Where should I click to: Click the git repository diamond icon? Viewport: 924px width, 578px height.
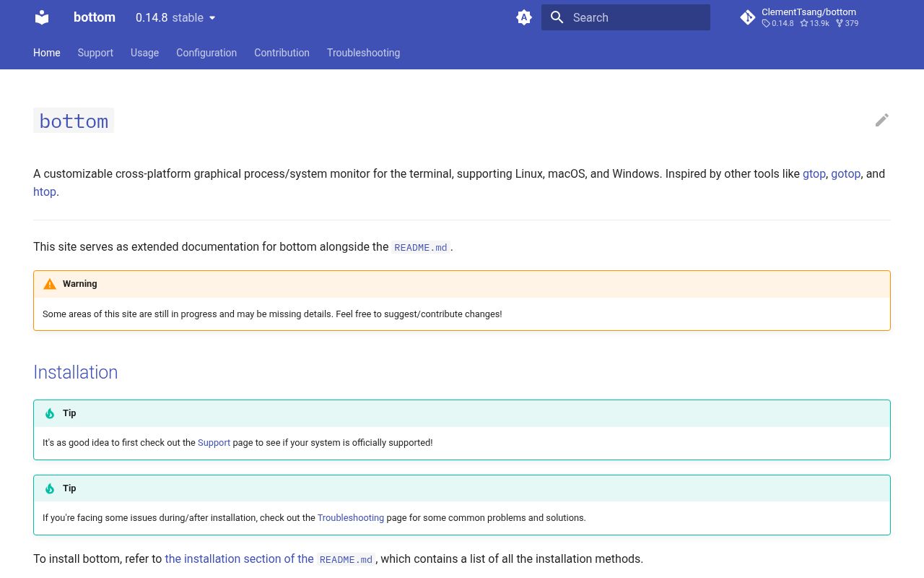pos(748,17)
